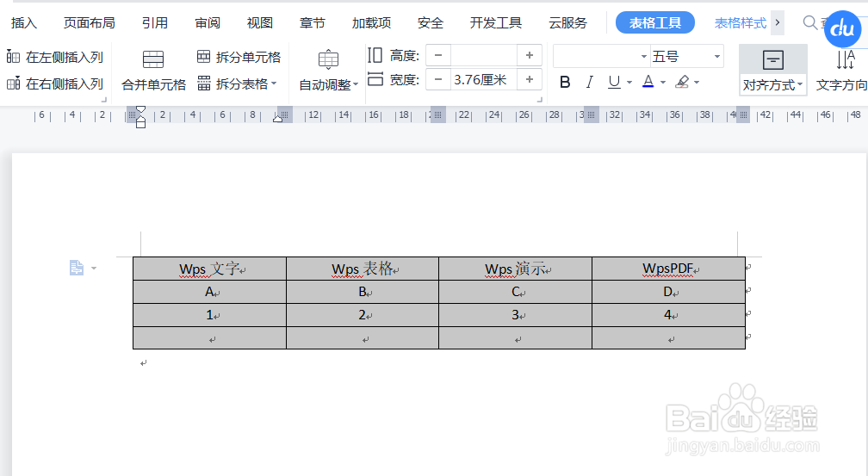Insert column to the right (在右侧插入列)

pos(54,83)
